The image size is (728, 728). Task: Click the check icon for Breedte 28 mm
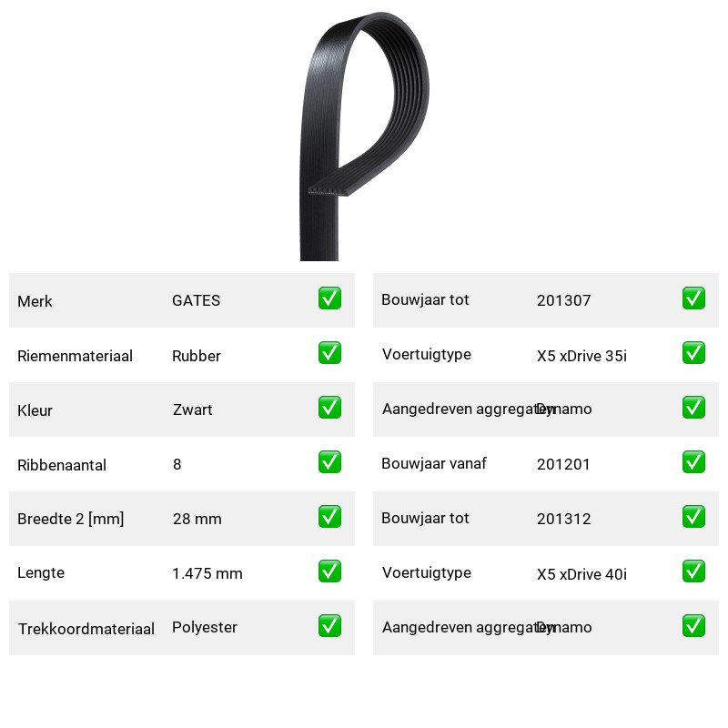click(x=329, y=517)
